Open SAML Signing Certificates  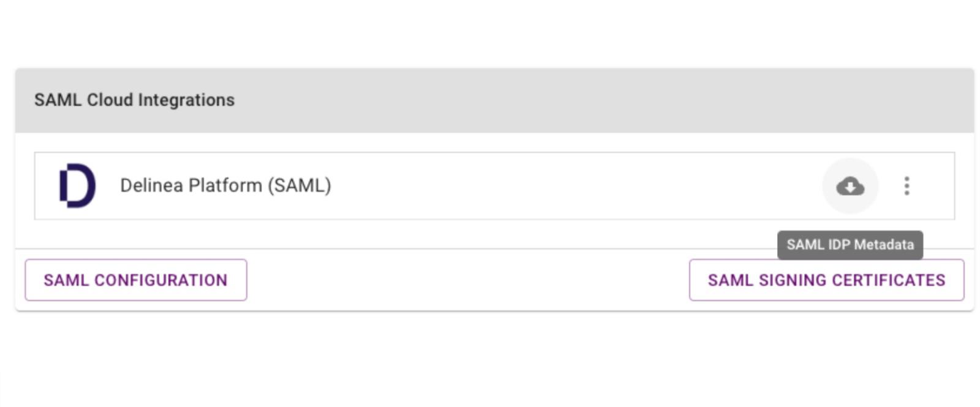tap(826, 280)
